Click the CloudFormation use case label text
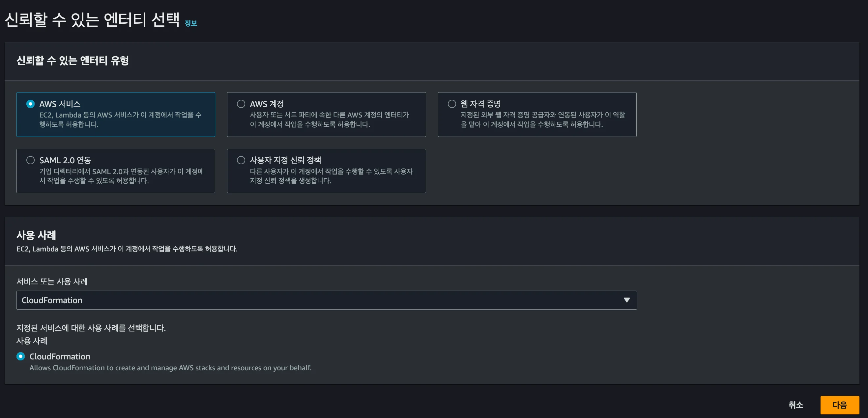 pos(60,356)
